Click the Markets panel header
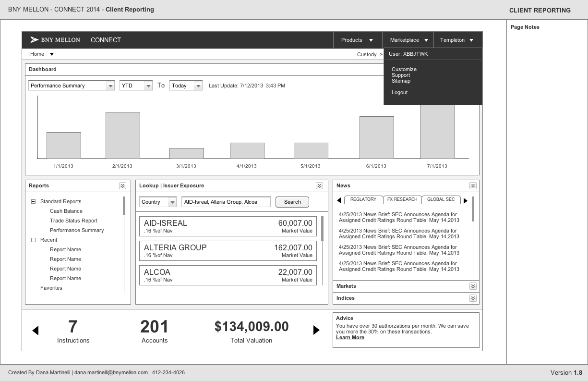The image size is (588, 381). (x=406, y=286)
